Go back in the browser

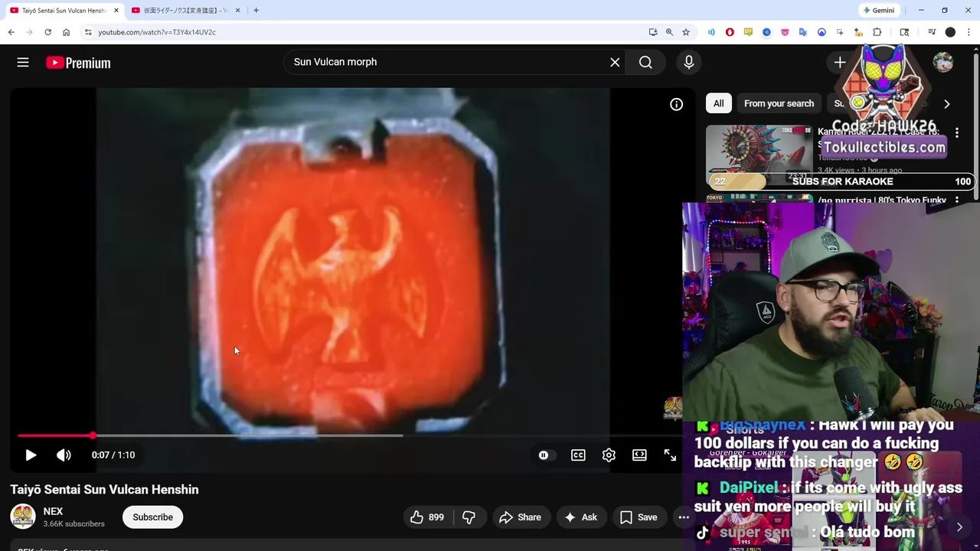coord(11,32)
